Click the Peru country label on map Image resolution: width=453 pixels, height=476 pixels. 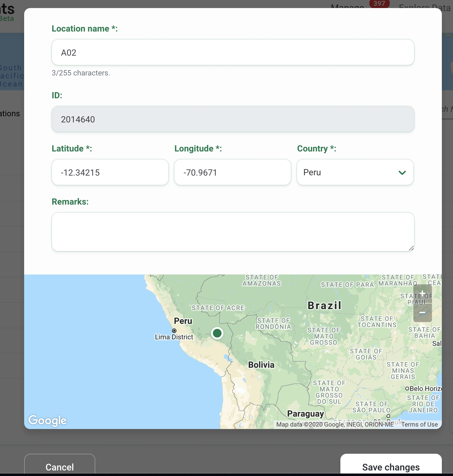click(183, 321)
